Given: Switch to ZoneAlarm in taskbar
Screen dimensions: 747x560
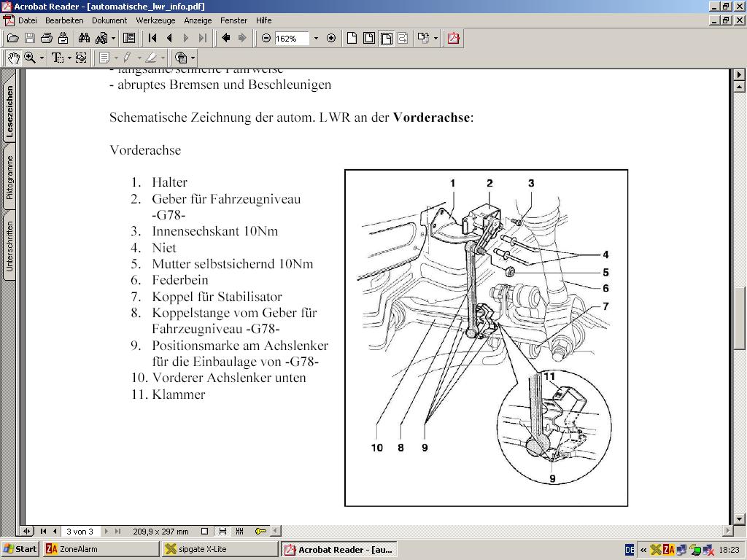Looking at the screenshot, I should coord(101,549).
